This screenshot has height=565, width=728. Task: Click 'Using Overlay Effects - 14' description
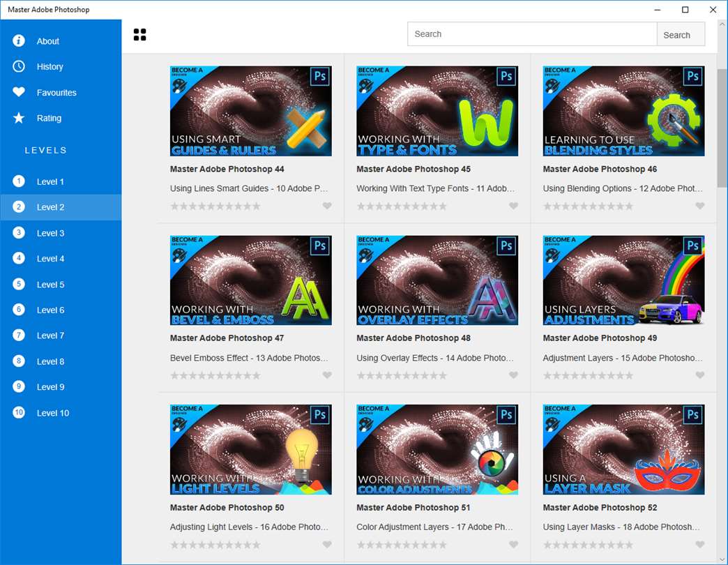point(435,358)
